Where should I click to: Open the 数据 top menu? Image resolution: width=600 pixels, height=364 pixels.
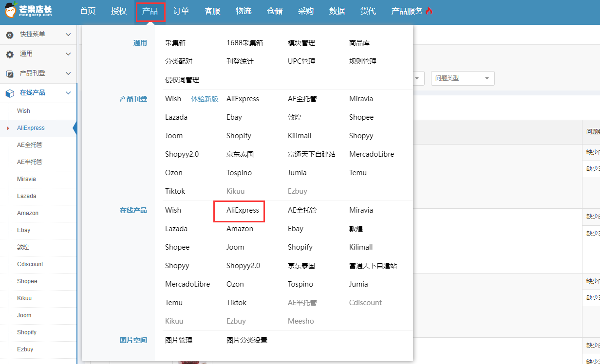[337, 11]
